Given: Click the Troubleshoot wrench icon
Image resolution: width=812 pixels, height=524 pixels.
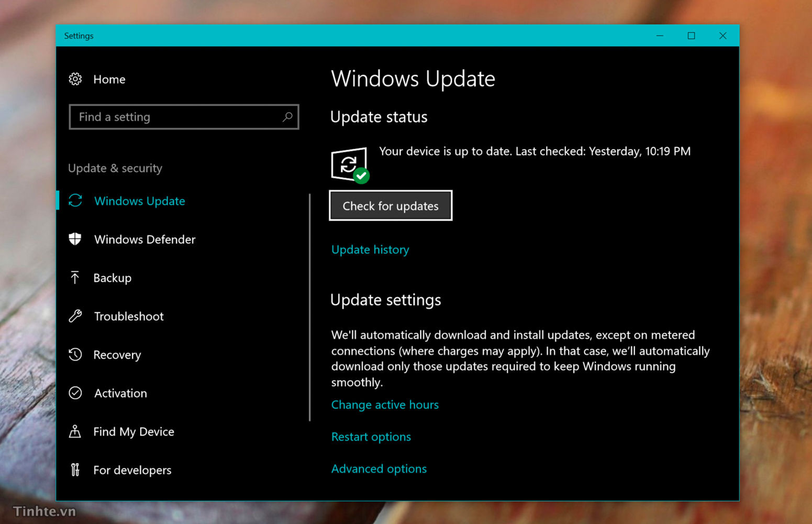Looking at the screenshot, I should (75, 316).
